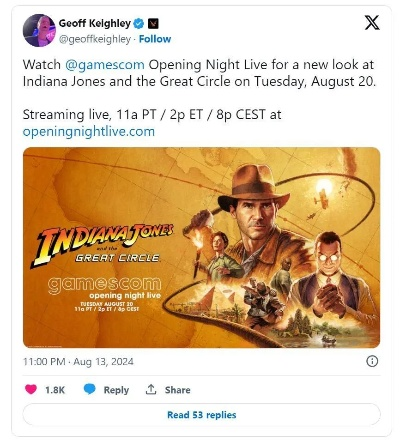
Task: Click the X logo icon
Action: click(372, 23)
